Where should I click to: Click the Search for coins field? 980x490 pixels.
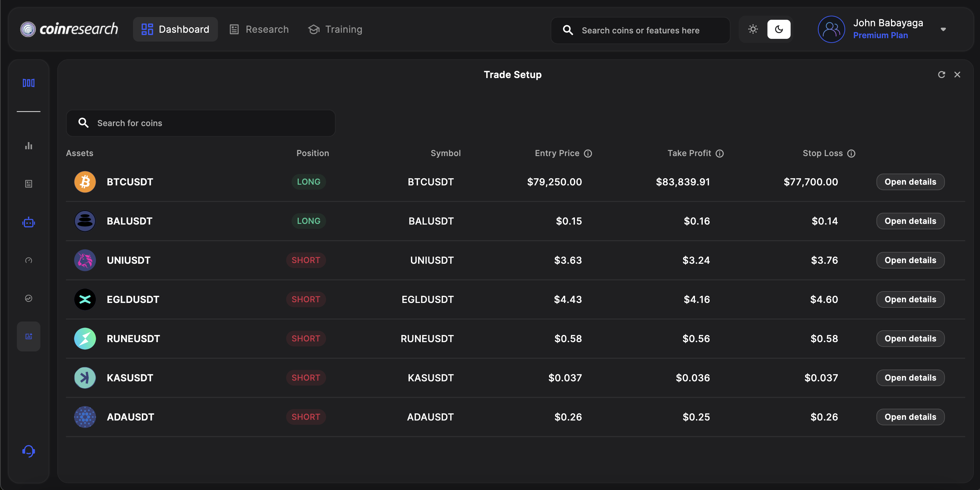point(201,123)
